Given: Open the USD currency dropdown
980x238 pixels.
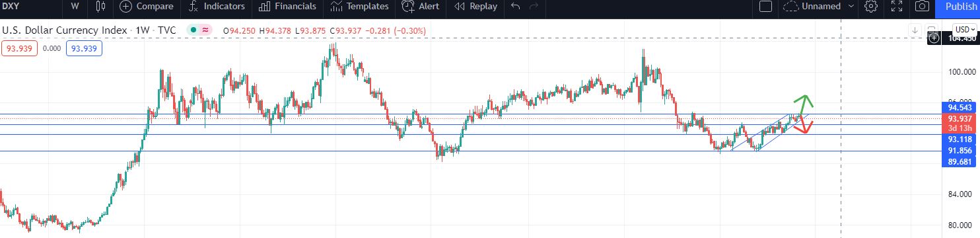Looking at the screenshot, I should (965, 30).
